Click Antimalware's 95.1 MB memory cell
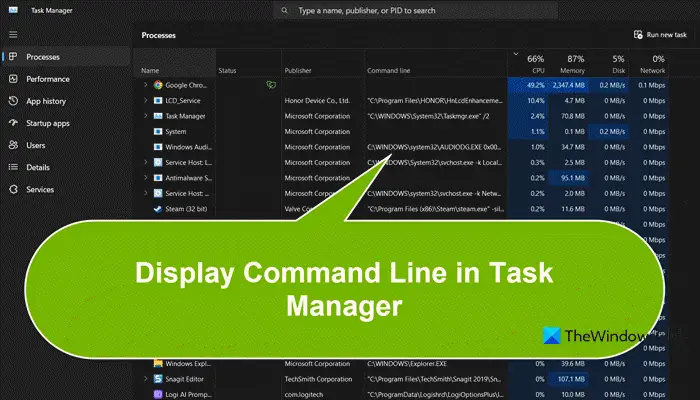The height and width of the screenshot is (400, 700). click(x=568, y=178)
